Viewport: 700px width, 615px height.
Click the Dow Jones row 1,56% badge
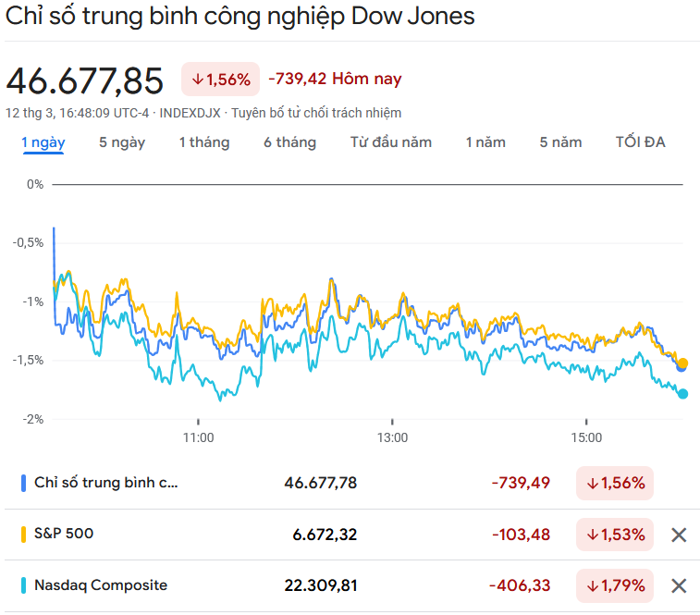point(615,483)
